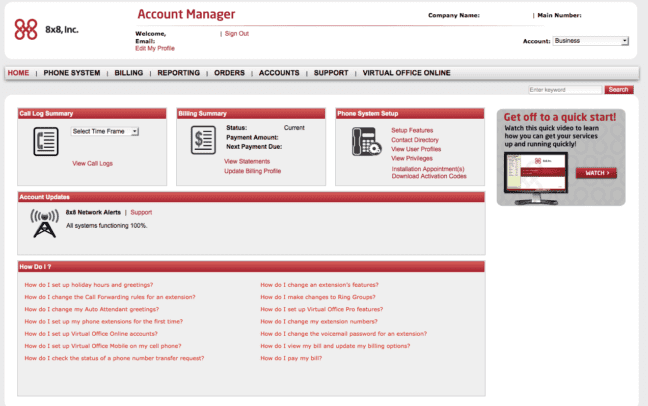Screen dimensions: 648x406
Task: Open the Account Business dropdown
Action: point(591,41)
